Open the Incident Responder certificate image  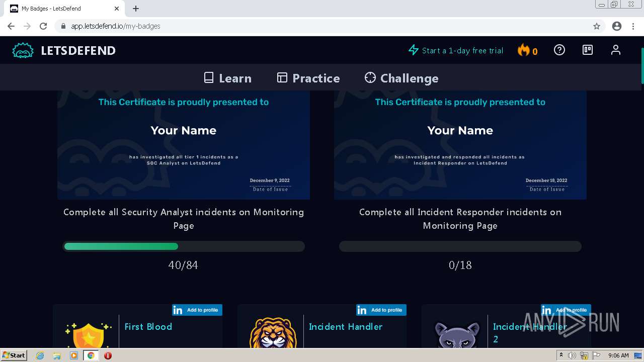pos(460,145)
